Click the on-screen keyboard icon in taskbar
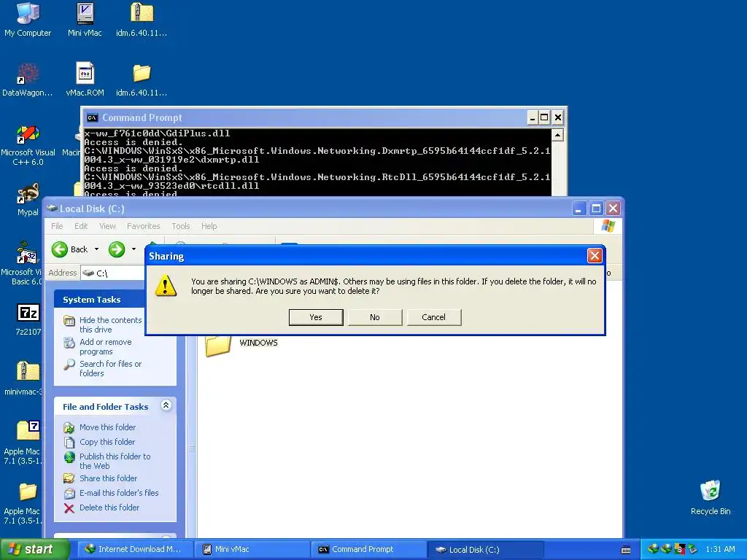Viewport: 747px width, 560px height. [x=626, y=550]
